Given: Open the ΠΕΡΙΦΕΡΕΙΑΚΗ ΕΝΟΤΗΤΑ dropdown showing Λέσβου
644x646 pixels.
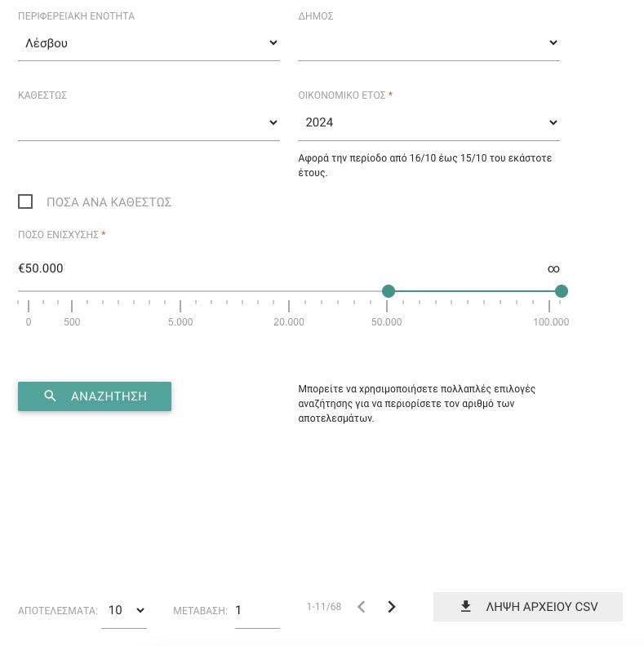Looking at the screenshot, I should click(149, 43).
